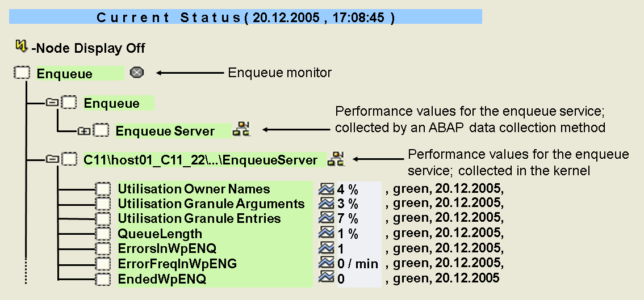Click the Enqueue Server node label
644x300 pixels.
(165, 131)
